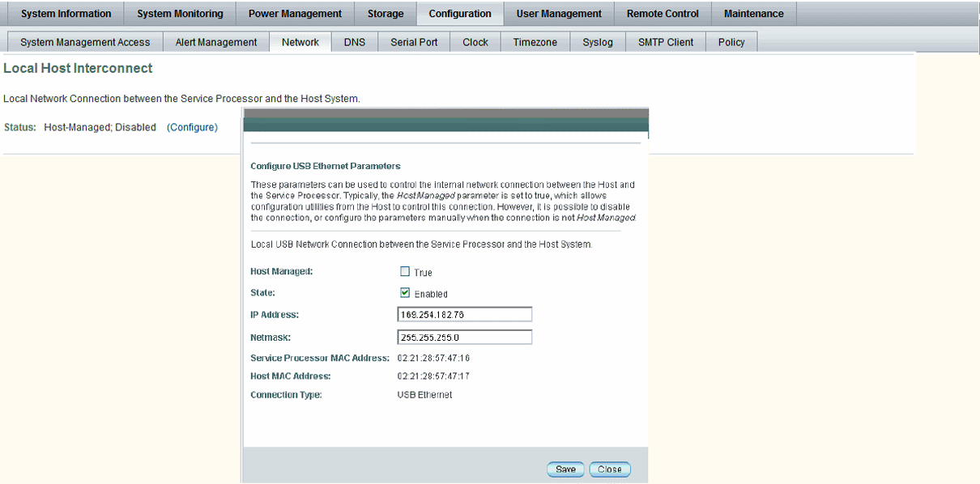
Task: Open the Maintenance tab
Action: [x=753, y=13]
